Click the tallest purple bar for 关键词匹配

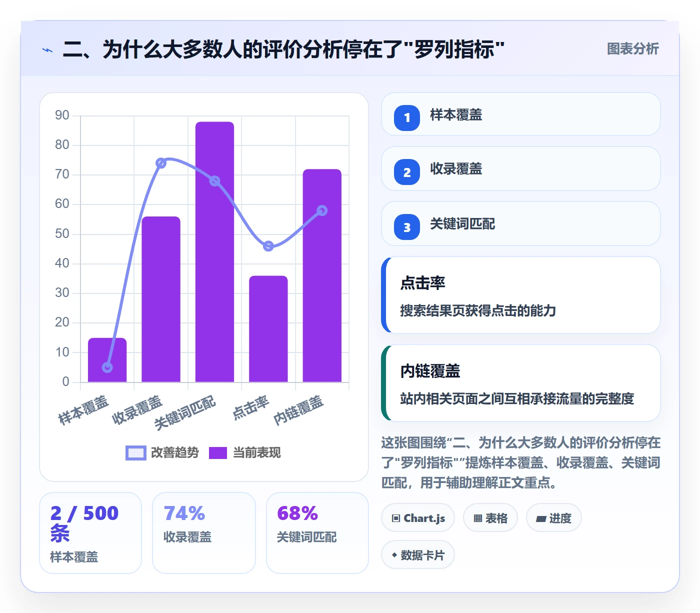tap(214, 252)
